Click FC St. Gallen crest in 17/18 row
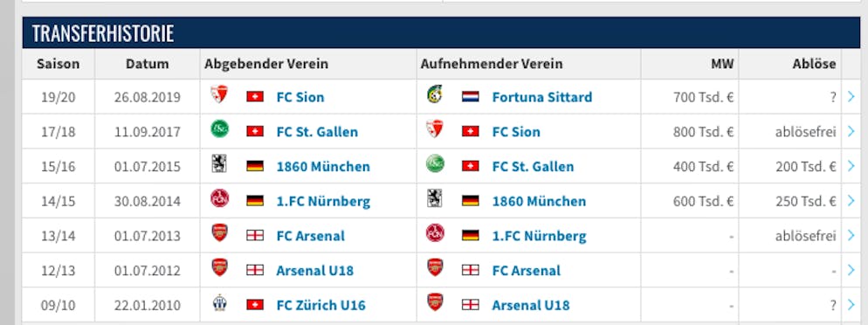Screen dimensions: 868x325 (220, 129)
